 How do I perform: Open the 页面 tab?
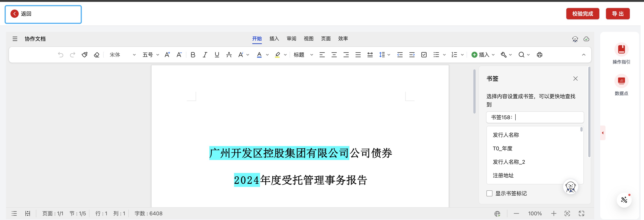pos(326,39)
